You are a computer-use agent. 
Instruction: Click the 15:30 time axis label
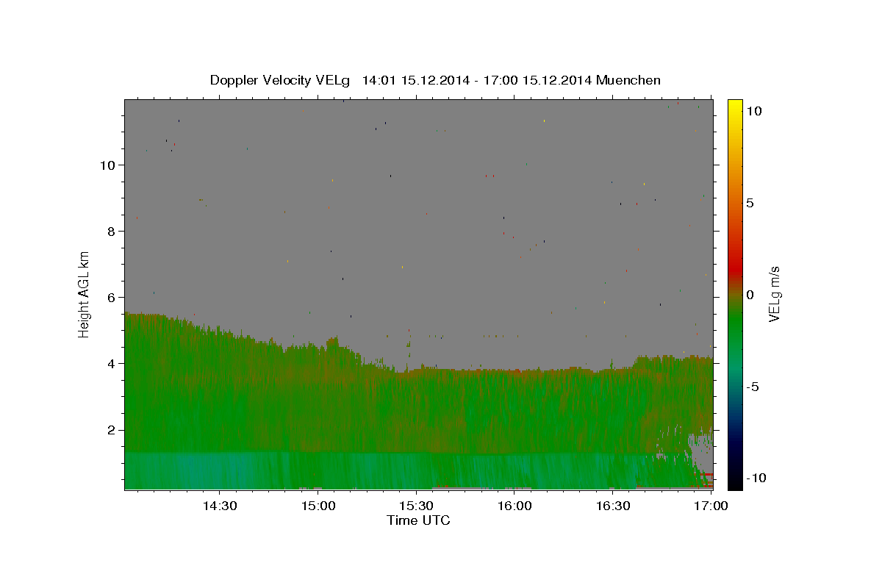point(416,506)
